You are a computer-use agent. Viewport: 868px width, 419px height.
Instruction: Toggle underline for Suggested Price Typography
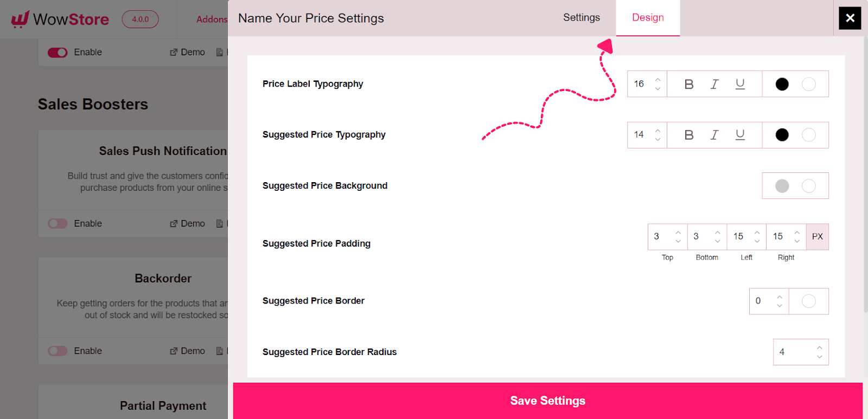pos(740,135)
